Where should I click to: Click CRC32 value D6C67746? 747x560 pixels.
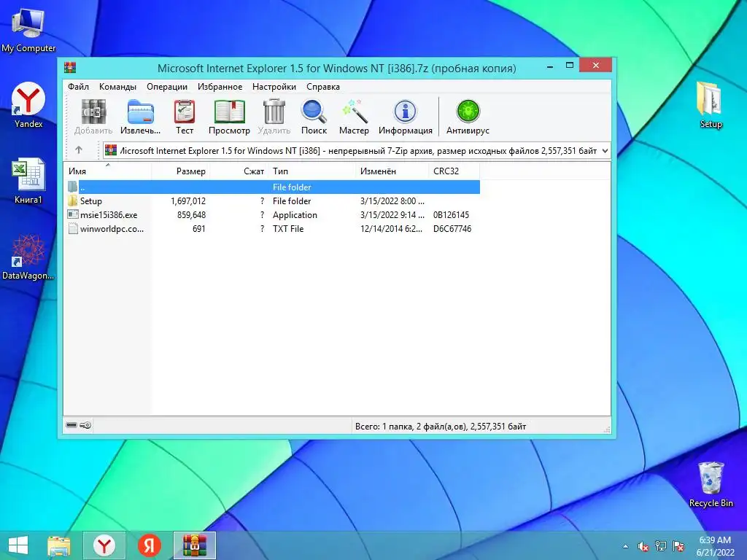click(x=452, y=228)
